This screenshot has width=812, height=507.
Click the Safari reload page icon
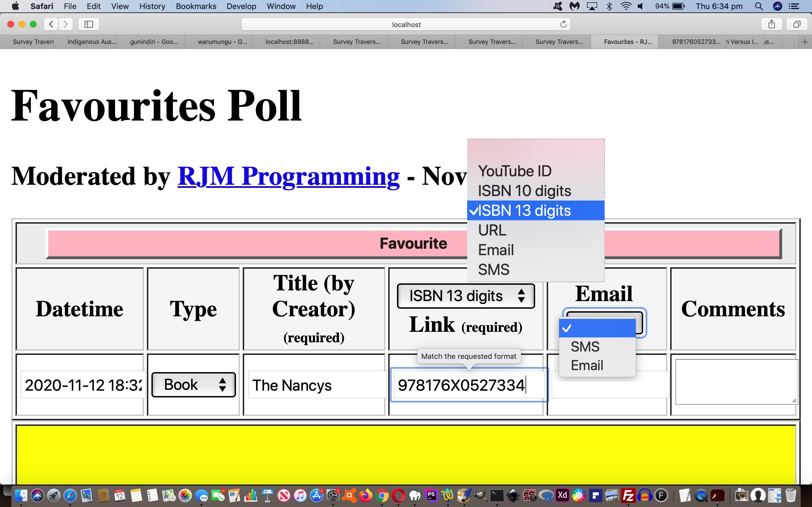[563, 24]
